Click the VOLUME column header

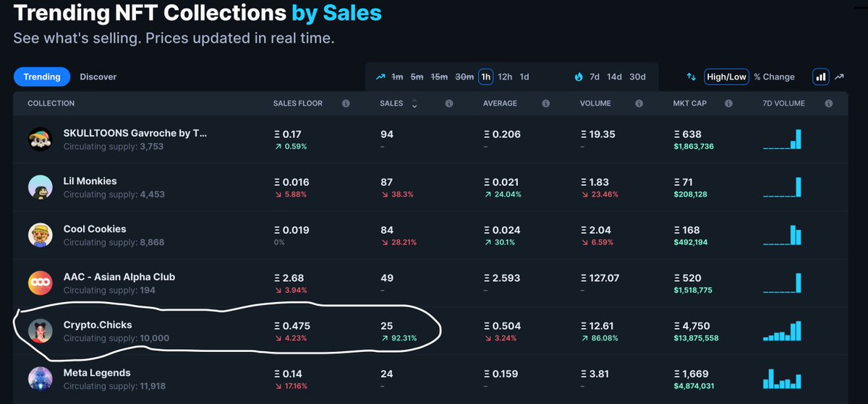[595, 103]
